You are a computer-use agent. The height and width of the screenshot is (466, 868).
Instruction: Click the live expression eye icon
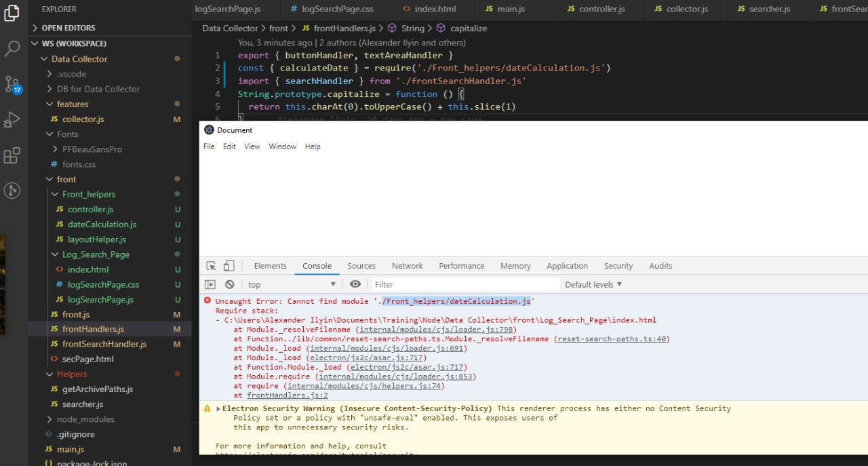[355, 284]
